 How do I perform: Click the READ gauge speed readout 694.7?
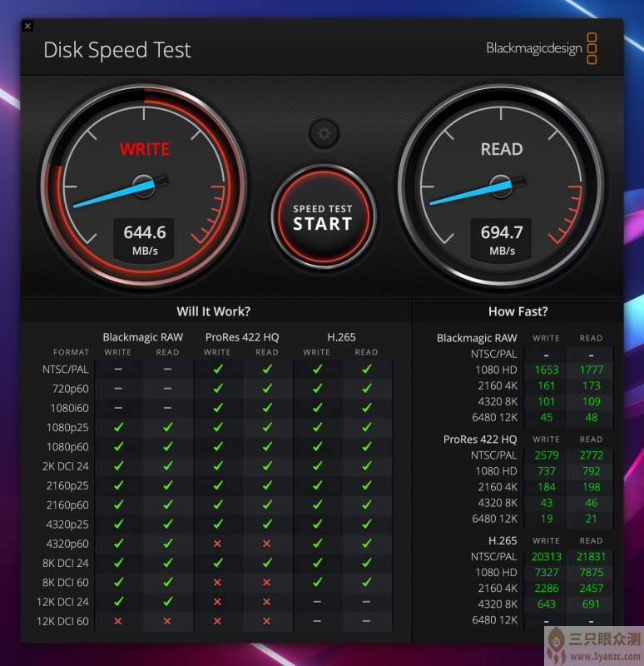502,233
